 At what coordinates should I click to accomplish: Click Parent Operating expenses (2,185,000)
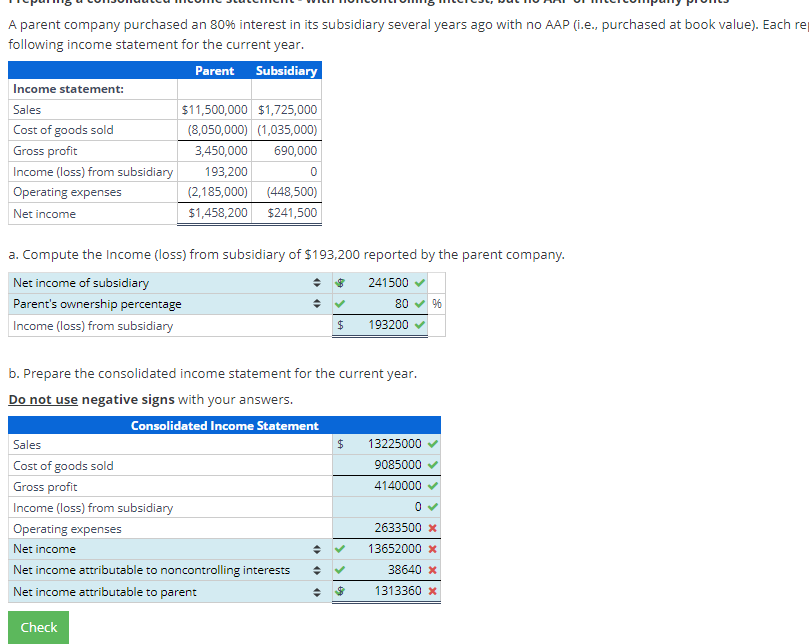click(x=217, y=191)
